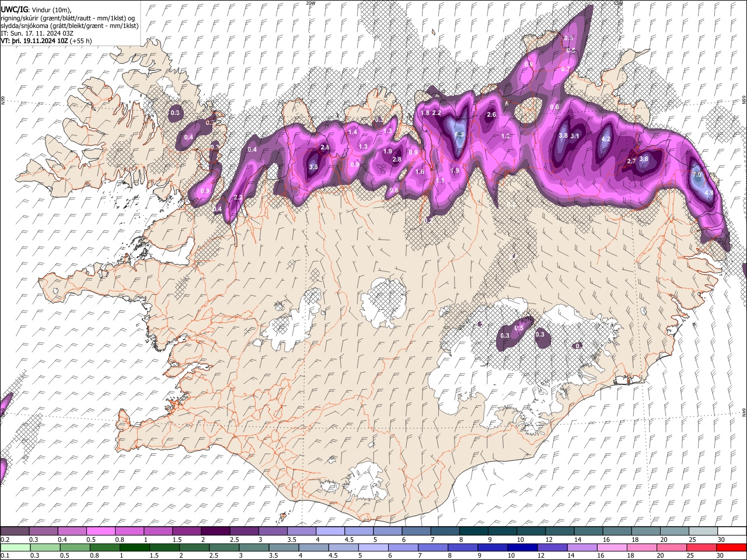Viewport: 747px width, 560px height.
Task: Click the title text 'UWC/IG: Vindur (10m)'
Action: point(36,9)
